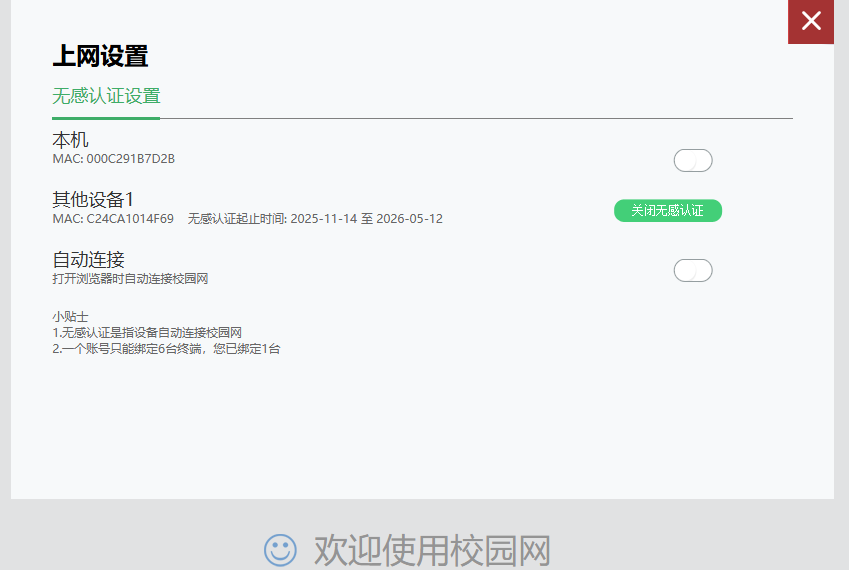The image size is (849, 570).
Task: Click the 上网设置 dialog title
Action: [x=100, y=56]
